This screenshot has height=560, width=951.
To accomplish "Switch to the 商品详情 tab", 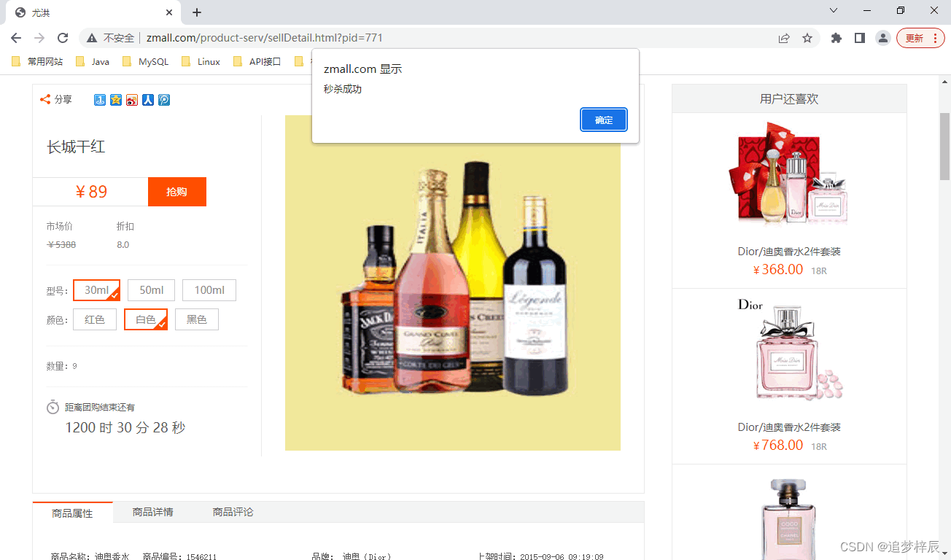I will click(152, 512).
